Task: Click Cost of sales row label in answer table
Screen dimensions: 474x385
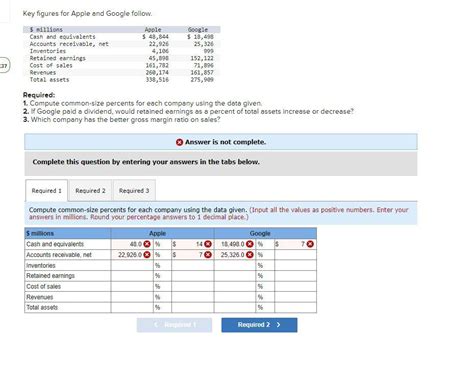Action: [44, 286]
